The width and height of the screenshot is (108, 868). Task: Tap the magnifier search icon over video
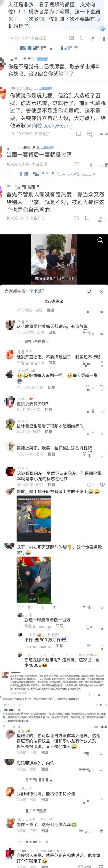point(100,240)
